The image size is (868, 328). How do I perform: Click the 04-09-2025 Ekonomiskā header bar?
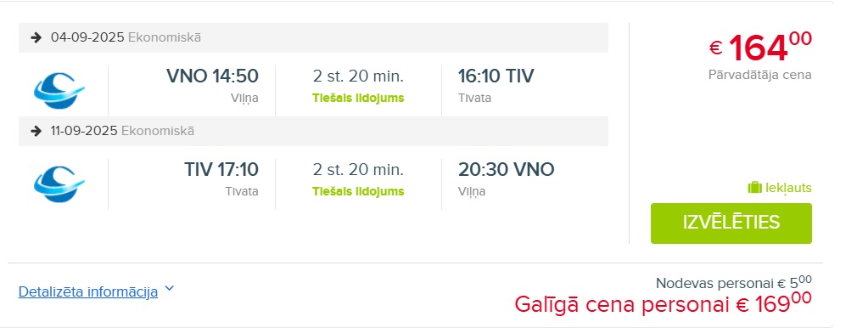coord(313,37)
